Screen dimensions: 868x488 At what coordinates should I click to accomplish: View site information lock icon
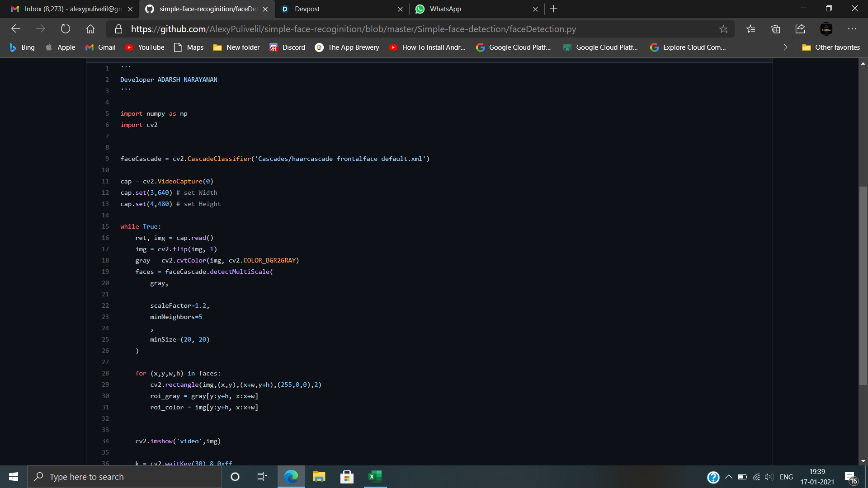pos(118,29)
